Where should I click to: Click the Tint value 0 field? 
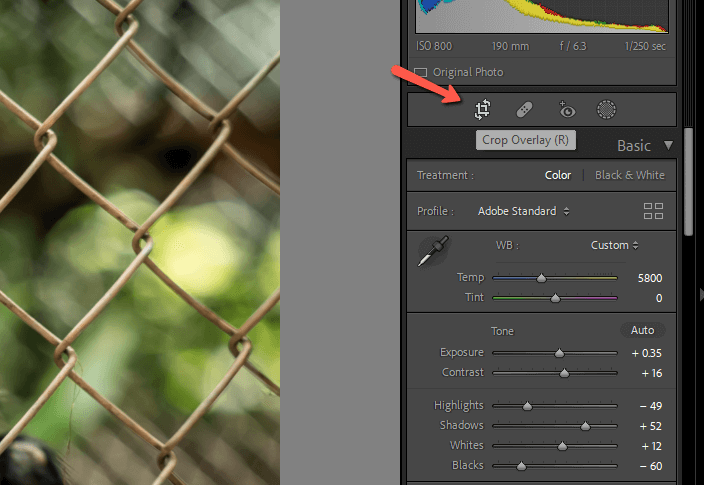pos(659,298)
